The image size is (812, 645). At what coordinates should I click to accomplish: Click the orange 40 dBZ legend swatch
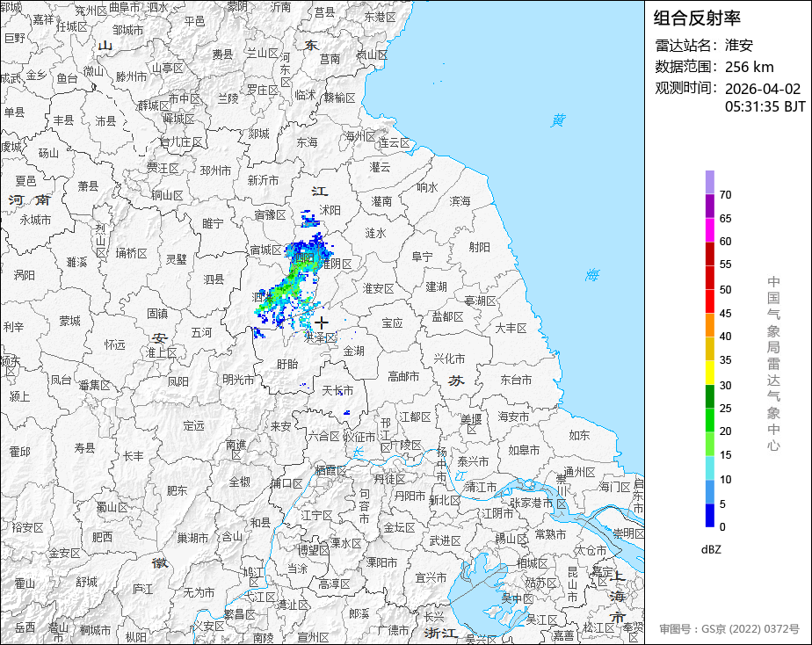coord(709,325)
